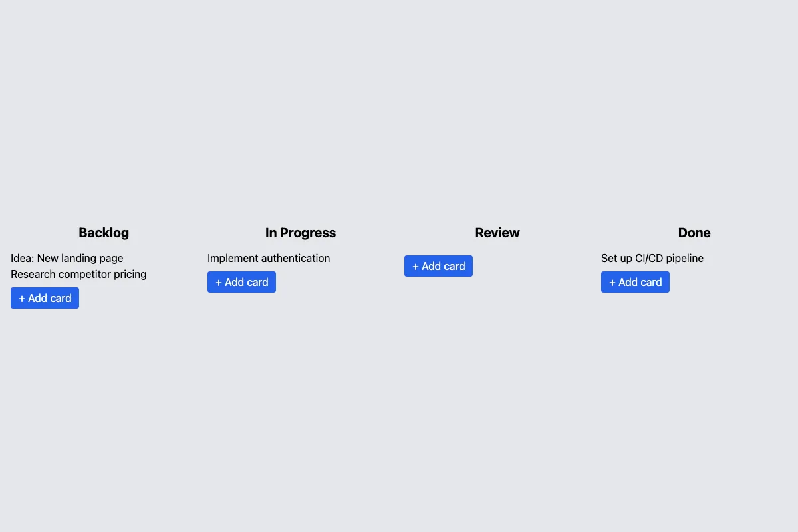Select the "Set up CI/CD pipeline" card
The height and width of the screenshot is (532, 798).
652,258
